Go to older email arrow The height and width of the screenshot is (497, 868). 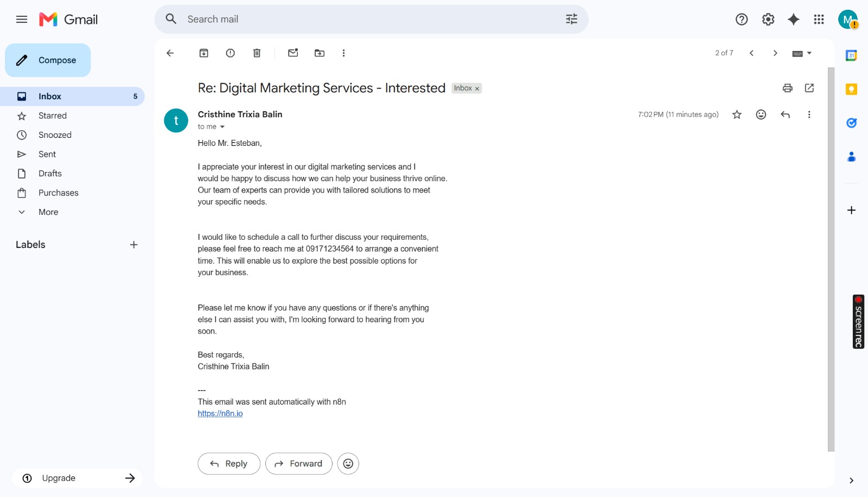(775, 53)
